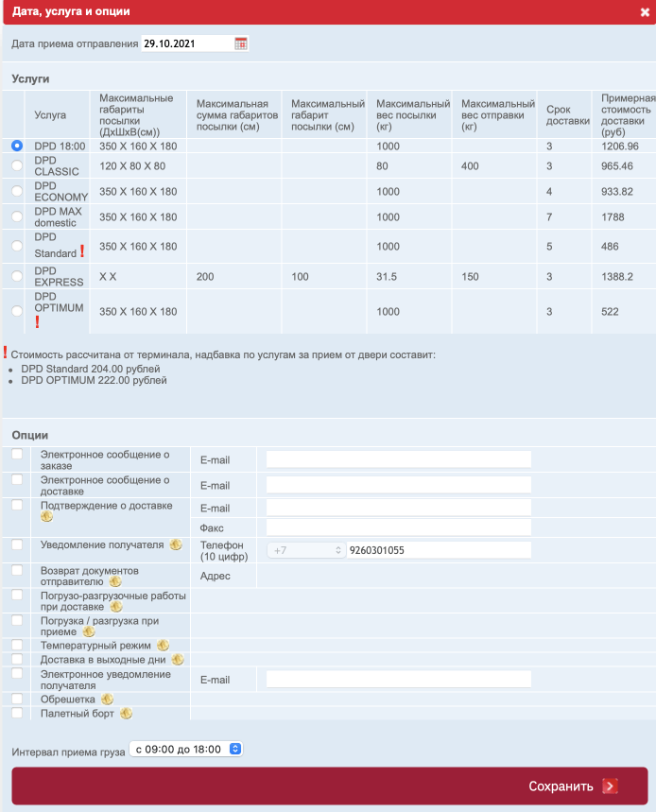Enable Электронное сообщение о доставке checkbox
656x812 pixels.
[x=17, y=479]
